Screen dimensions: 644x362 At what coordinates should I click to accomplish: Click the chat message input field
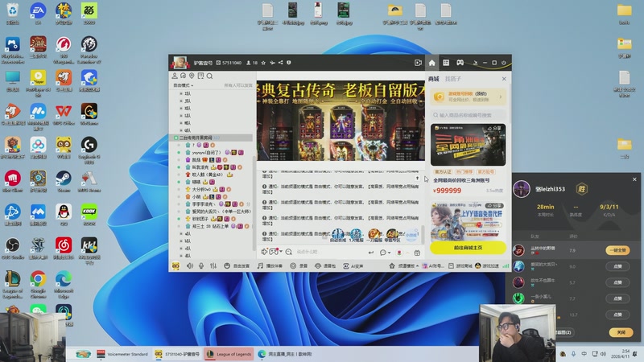330,252
